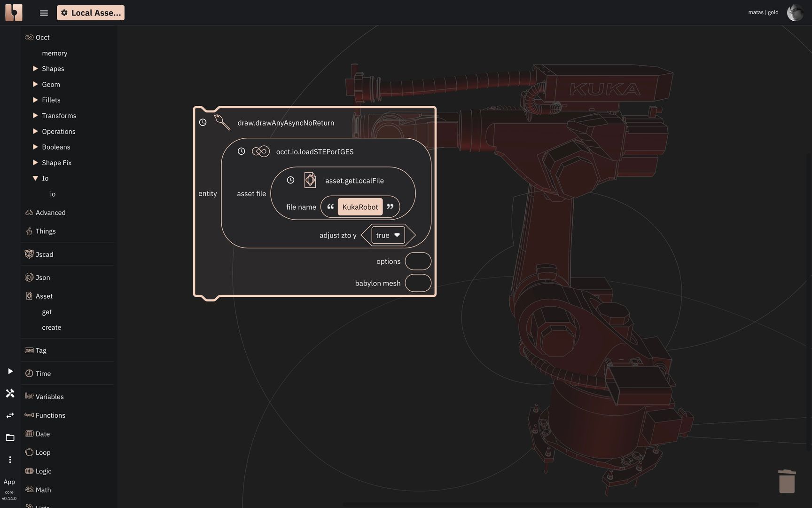812x508 pixels.
Task: Open the Time category
Action: point(43,373)
